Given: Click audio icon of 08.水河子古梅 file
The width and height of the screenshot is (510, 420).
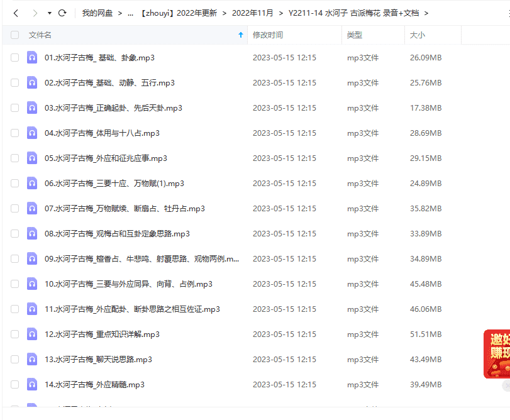Looking at the screenshot, I should point(32,234).
